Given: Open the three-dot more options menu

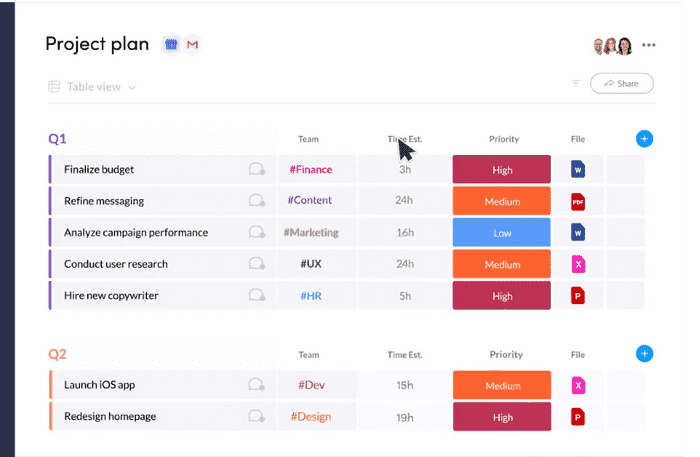Looking at the screenshot, I should [649, 45].
